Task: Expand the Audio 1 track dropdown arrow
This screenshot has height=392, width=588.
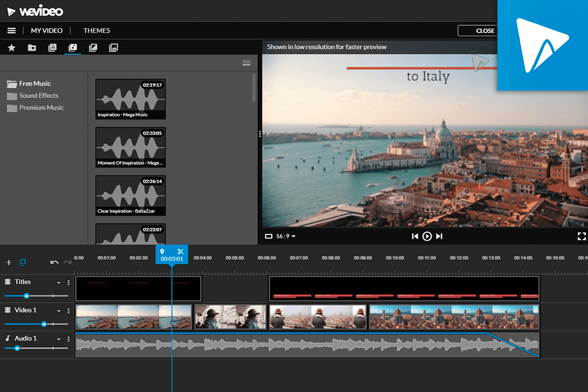Action: pos(59,339)
